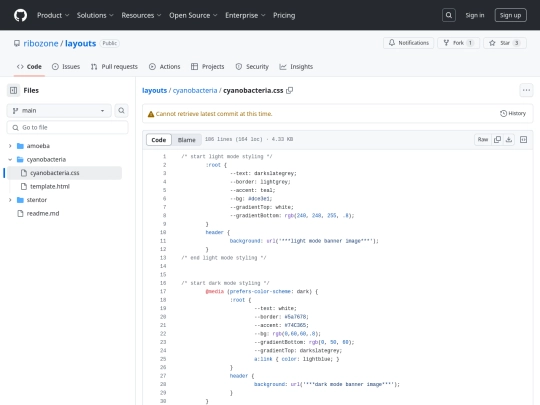Collapse the cyanobacteria folder

click(10, 159)
